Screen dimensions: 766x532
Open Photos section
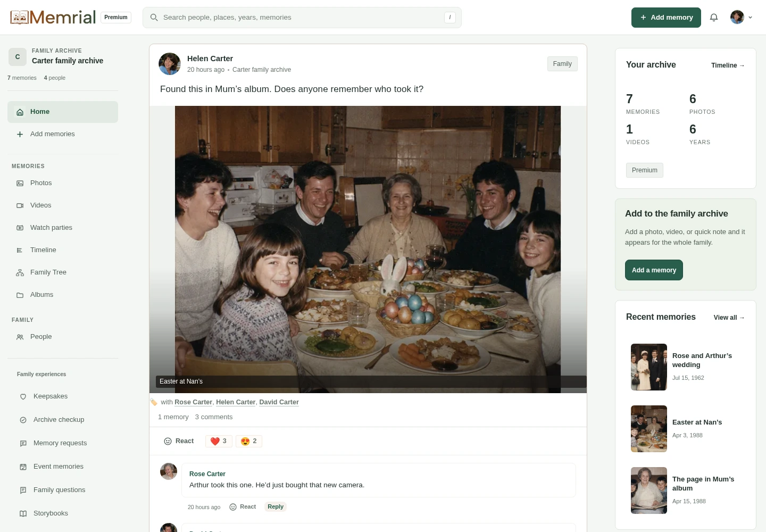(x=63, y=183)
